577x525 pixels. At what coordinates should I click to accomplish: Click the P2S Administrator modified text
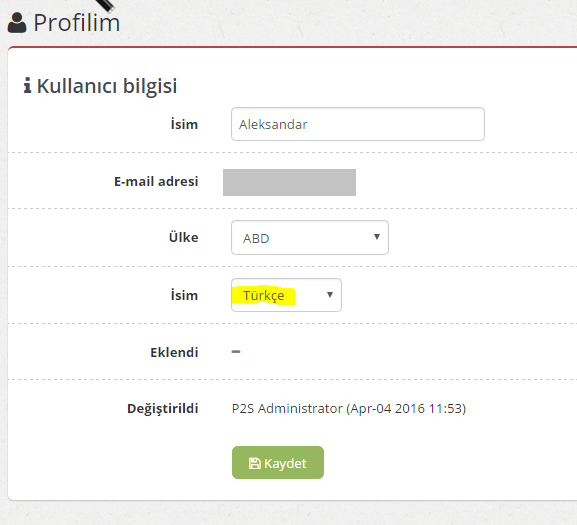point(349,409)
